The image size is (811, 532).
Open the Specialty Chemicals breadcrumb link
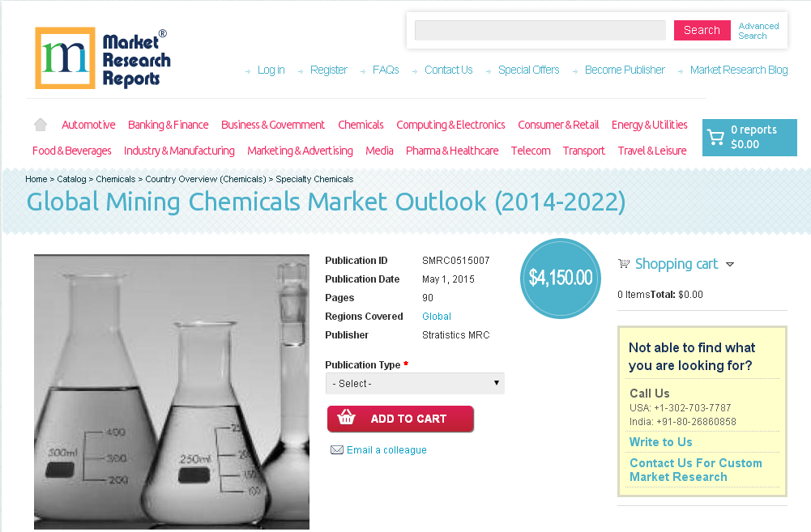pos(314,179)
